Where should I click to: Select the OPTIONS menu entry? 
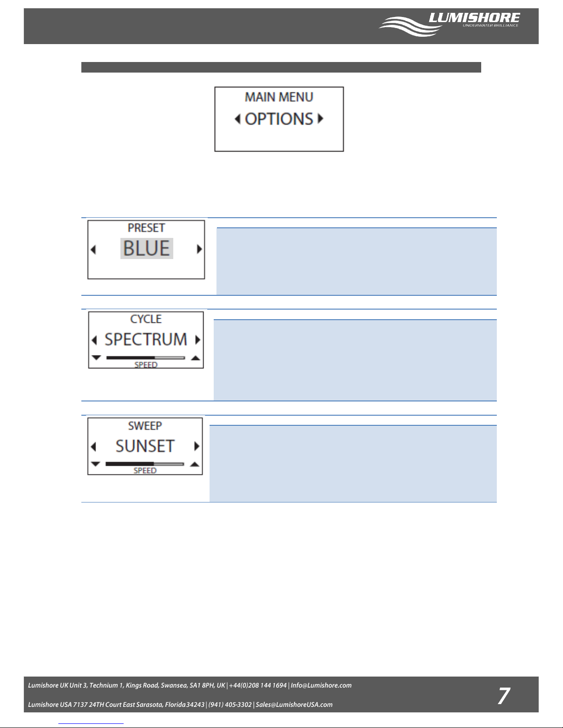point(279,119)
